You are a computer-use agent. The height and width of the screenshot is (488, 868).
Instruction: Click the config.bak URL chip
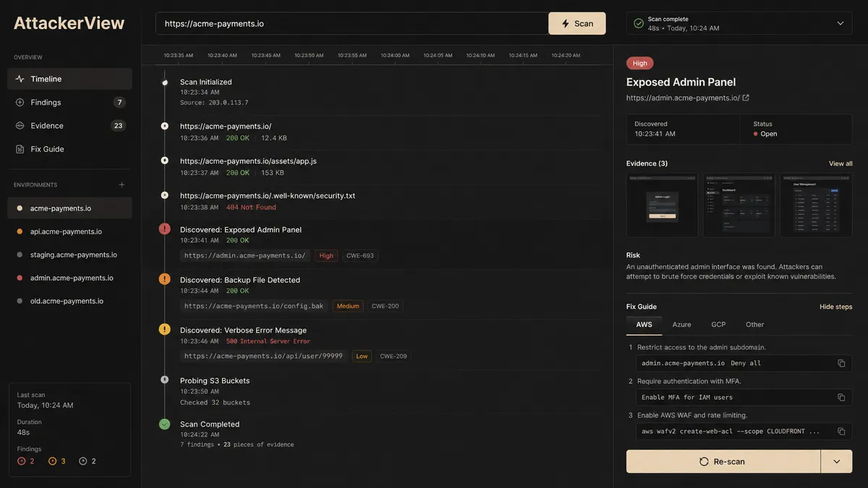(x=254, y=306)
